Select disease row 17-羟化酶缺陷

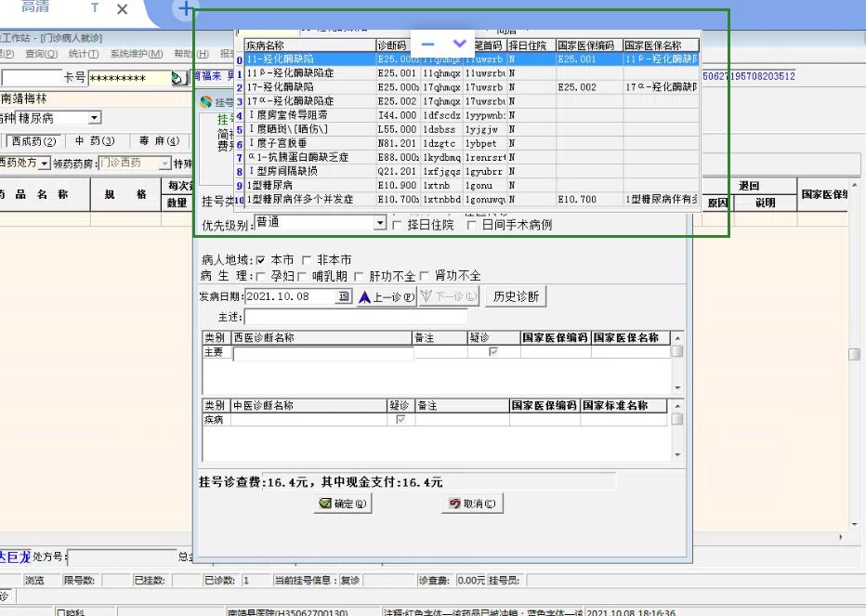coord(472,87)
